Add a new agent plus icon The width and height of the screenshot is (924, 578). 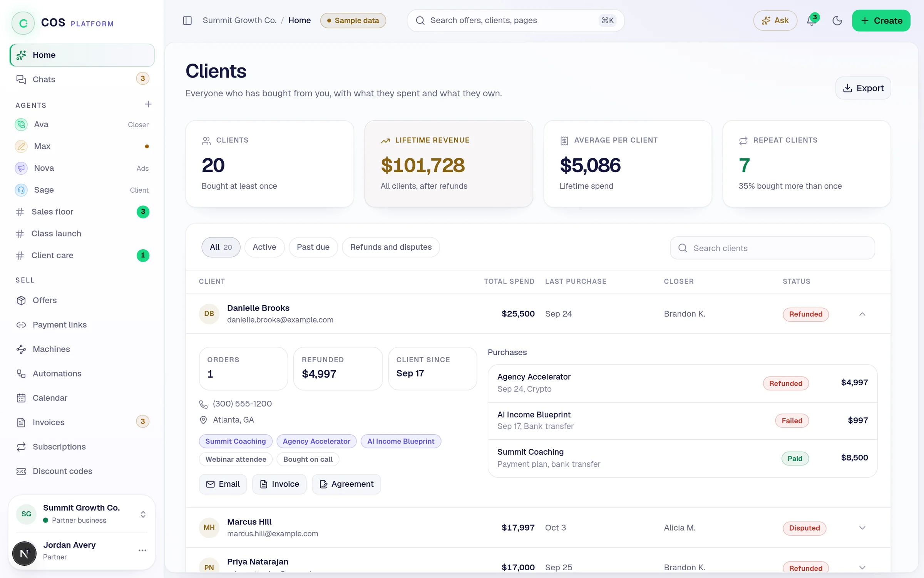pos(148,104)
